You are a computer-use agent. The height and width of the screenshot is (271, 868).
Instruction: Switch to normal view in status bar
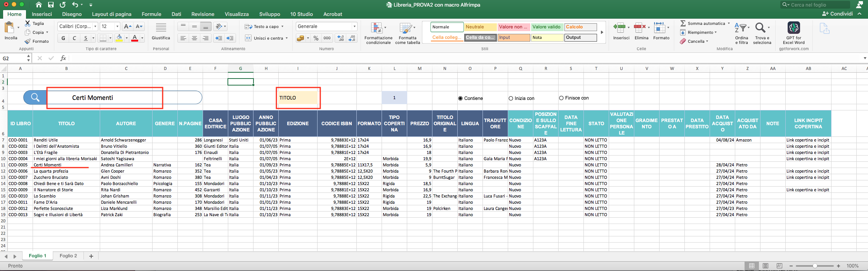pos(752,266)
